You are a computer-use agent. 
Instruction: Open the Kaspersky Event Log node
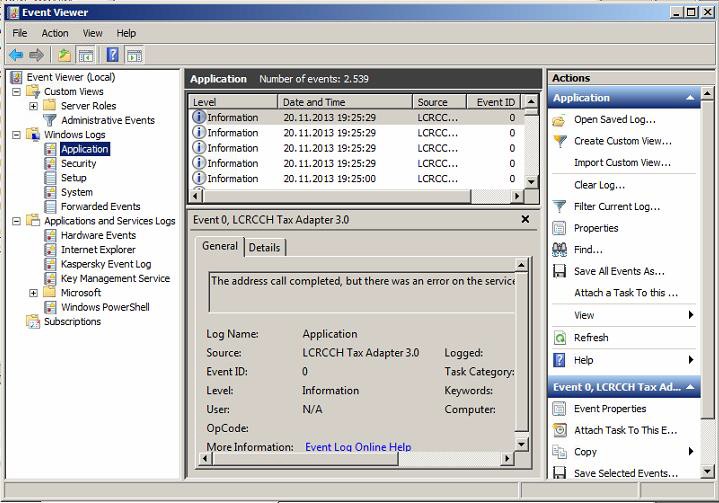coord(105,264)
